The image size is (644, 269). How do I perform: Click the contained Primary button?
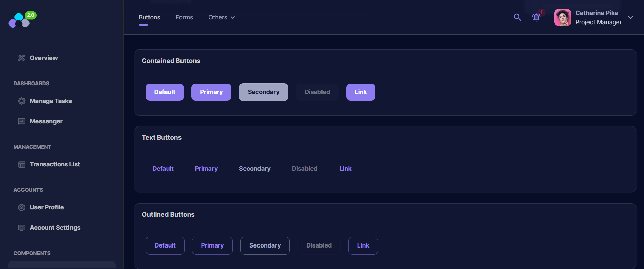[x=211, y=92]
